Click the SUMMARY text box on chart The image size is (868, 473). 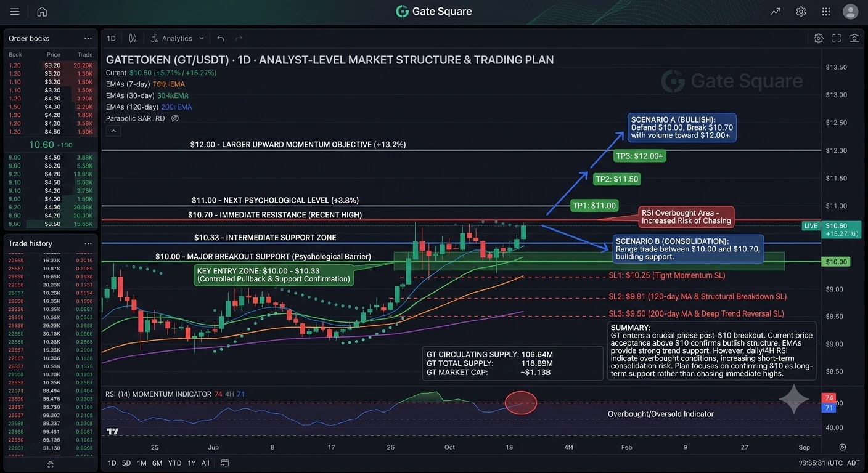711,350
